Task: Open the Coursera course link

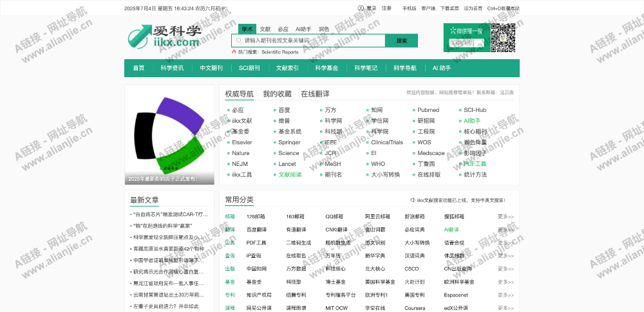Action: 415,308
